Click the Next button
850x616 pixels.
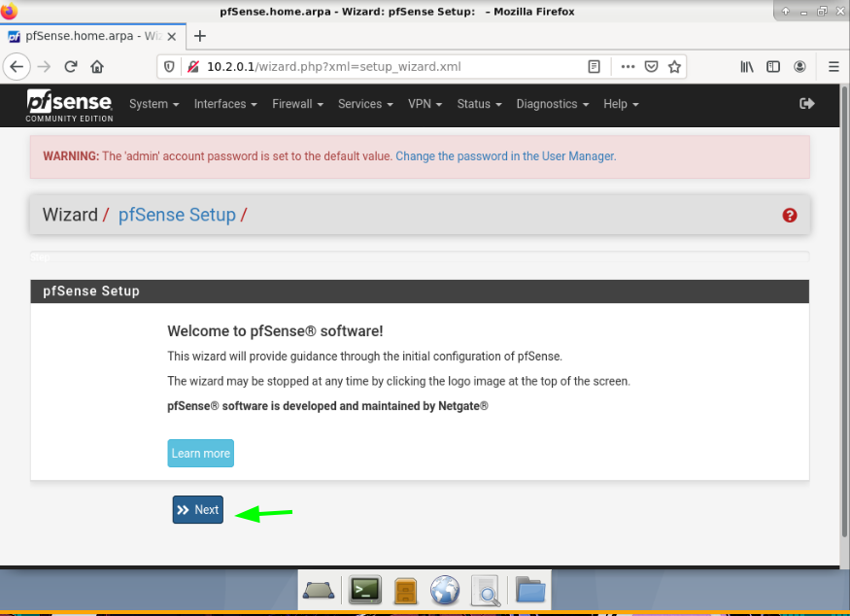198,510
